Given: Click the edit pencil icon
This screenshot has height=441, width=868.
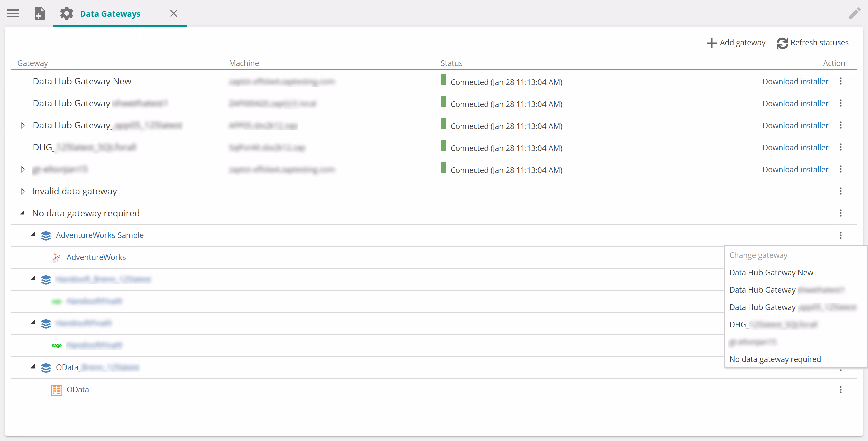Looking at the screenshot, I should [x=854, y=13].
